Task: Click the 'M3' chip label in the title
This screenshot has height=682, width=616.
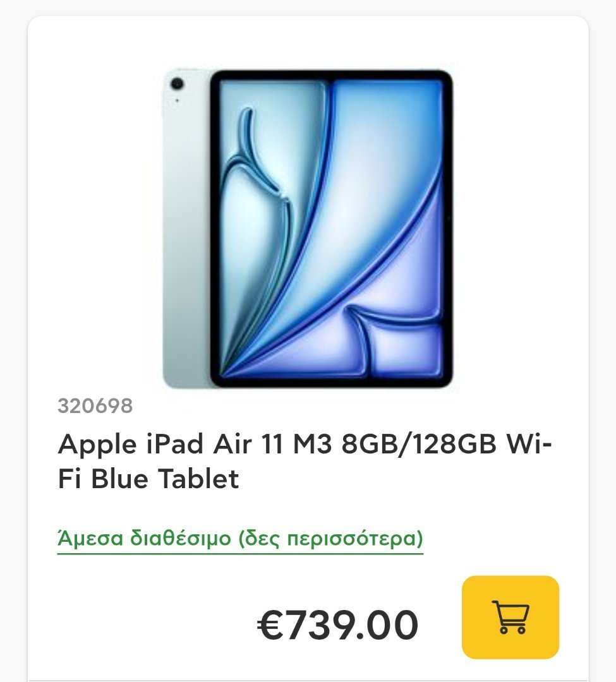Action: tap(312, 445)
